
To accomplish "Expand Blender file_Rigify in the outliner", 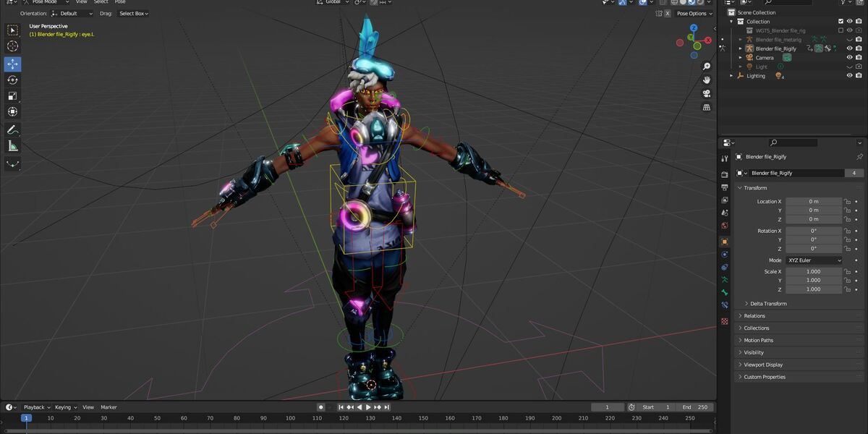I will tap(740, 48).
